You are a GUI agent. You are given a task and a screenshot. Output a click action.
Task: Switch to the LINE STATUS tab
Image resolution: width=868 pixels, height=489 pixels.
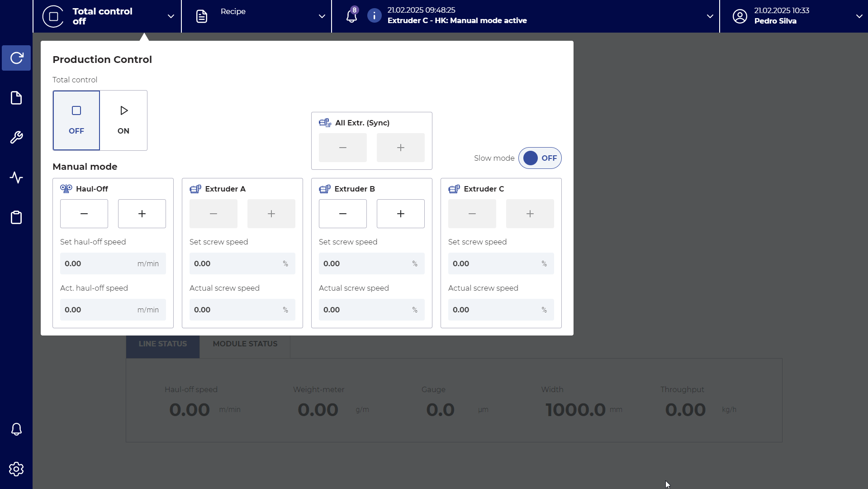tap(162, 344)
